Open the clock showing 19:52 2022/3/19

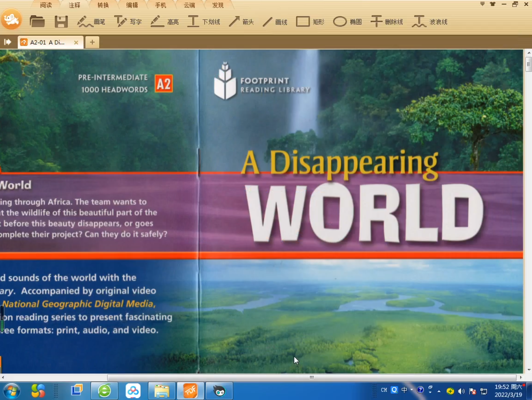tap(509, 391)
